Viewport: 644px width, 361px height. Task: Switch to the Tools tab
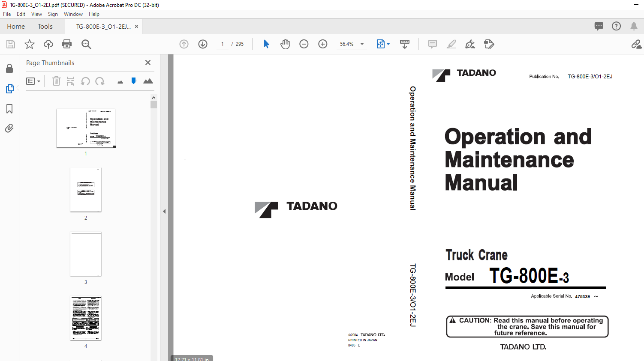tap(45, 27)
